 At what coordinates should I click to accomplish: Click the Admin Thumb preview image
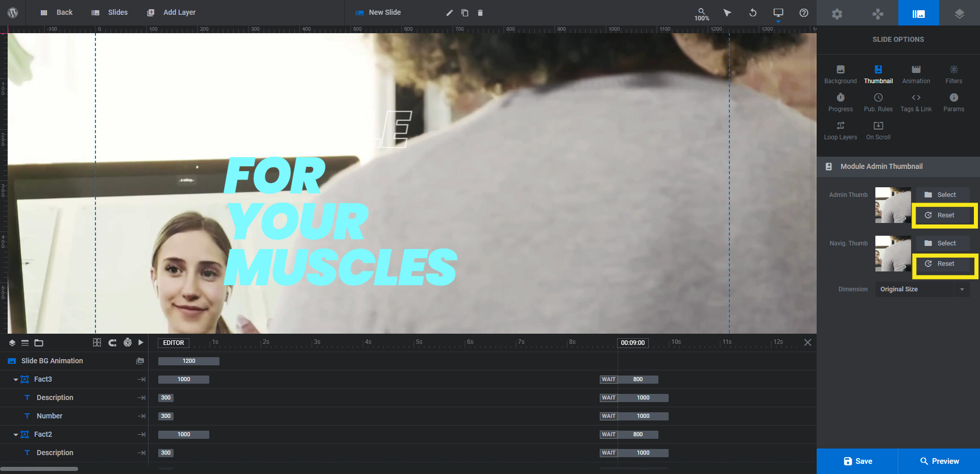893,205
